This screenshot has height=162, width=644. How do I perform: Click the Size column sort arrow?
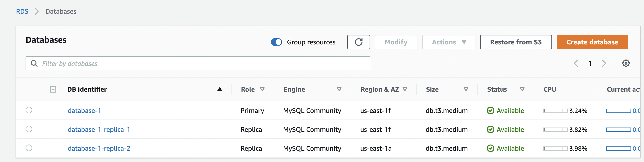click(x=465, y=90)
